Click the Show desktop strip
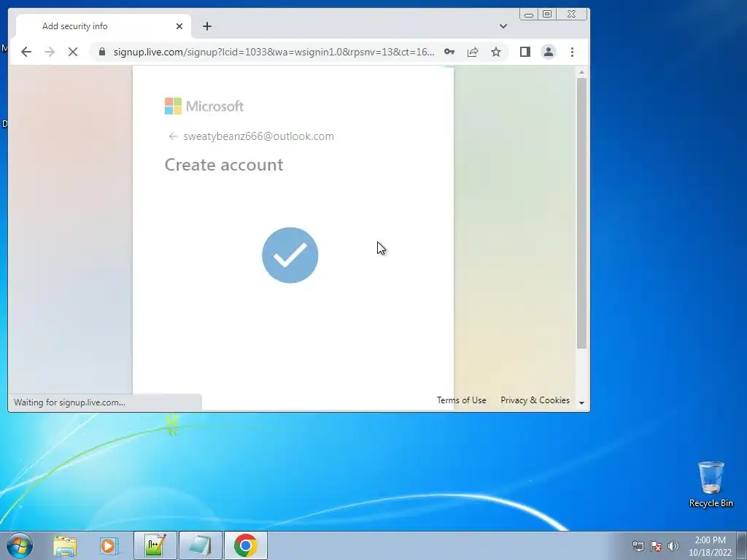Viewport: 747px width, 560px height. pyautogui.click(x=742, y=545)
